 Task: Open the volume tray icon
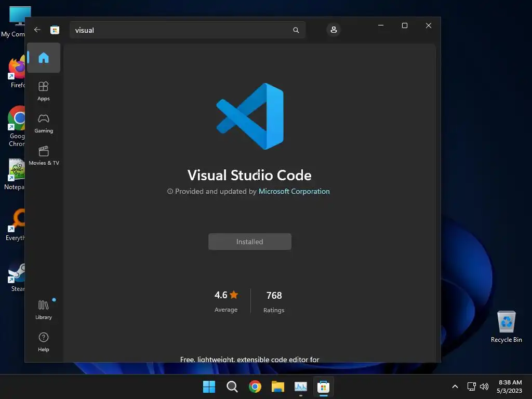tap(484, 387)
